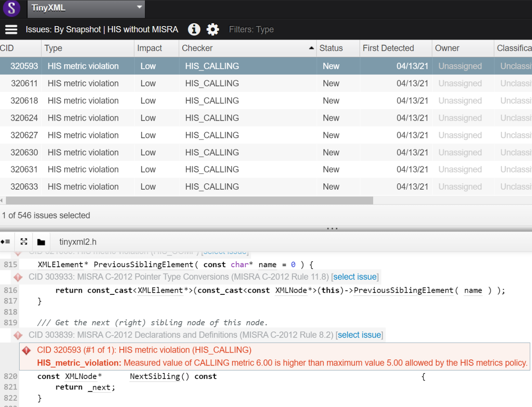Open the TinyXML project dropdown

coord(86,9)
